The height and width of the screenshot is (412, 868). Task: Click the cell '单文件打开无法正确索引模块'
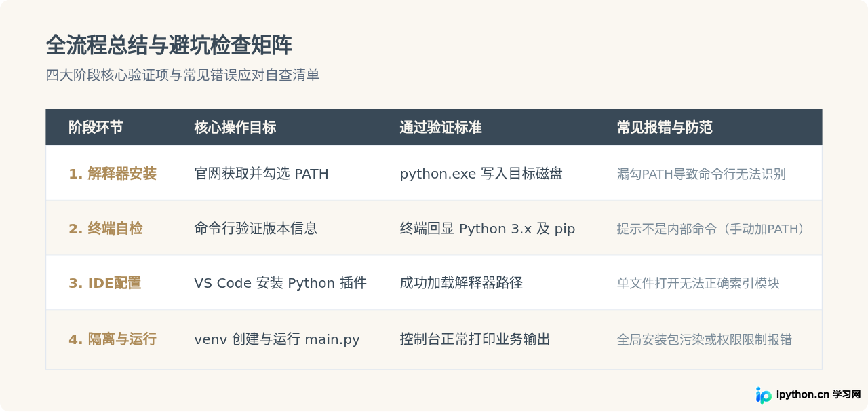tap(698, 283)
